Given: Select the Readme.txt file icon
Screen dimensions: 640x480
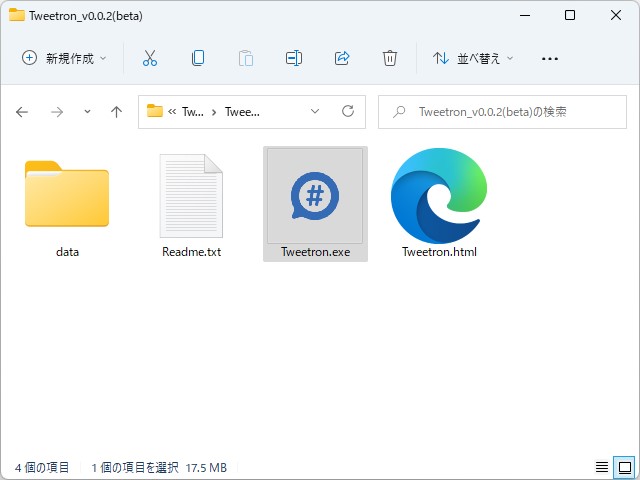Looking at the screenshot, I should tap(191, 196).
